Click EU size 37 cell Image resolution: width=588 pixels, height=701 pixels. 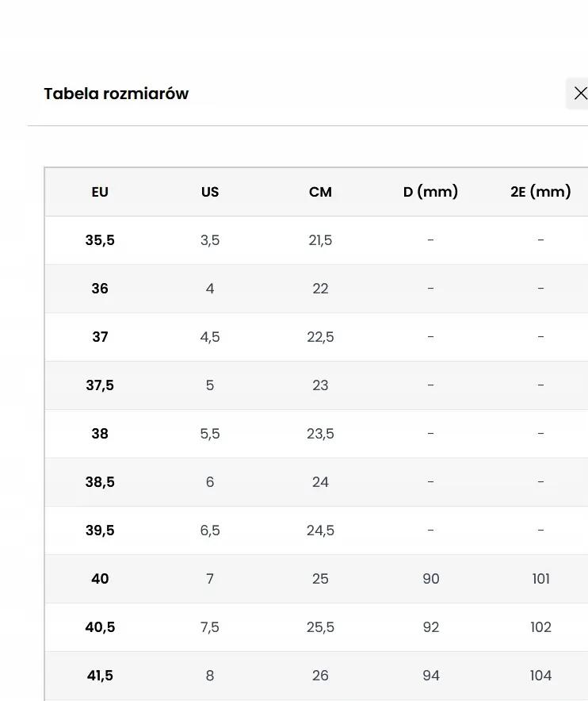coord(100,337)
